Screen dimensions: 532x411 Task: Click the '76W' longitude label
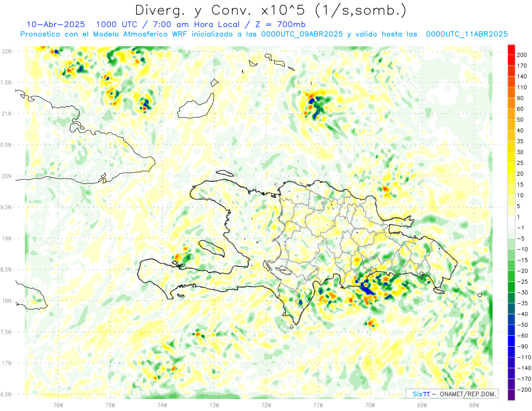pyautogui.click(x=58, y=405)
